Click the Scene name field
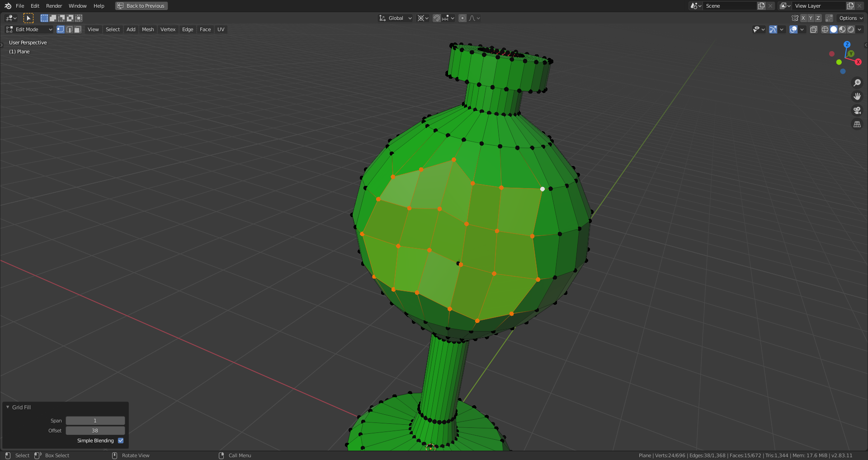The image size is (868, 460). point(731,6)
